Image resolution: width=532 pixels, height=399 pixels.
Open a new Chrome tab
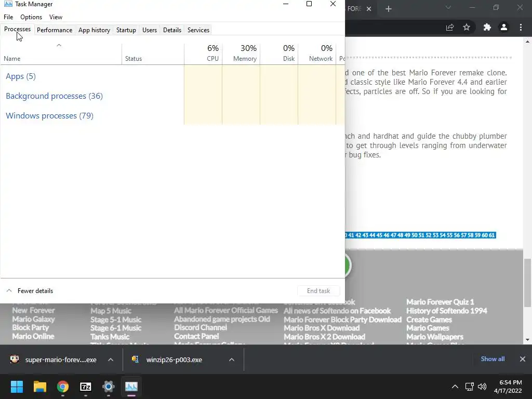pyautogui.click(x=389, y=9)
